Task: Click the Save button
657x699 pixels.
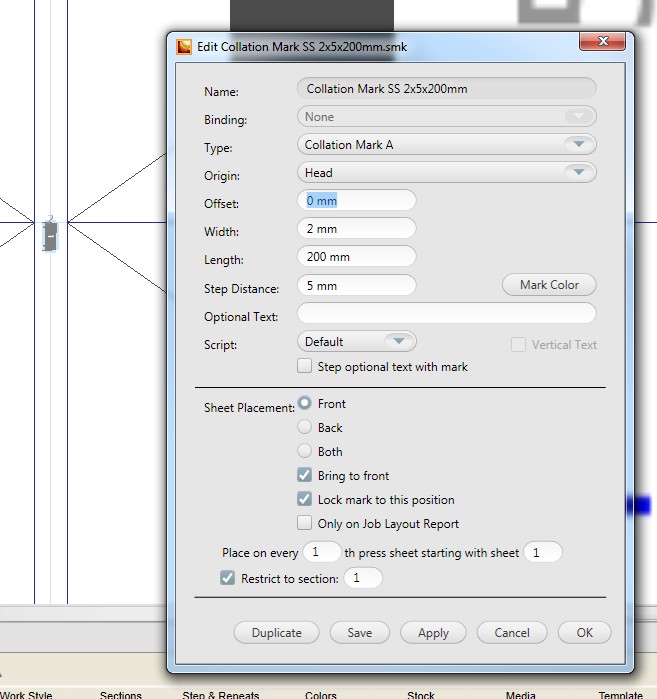Action: pyautogui.click(x=360, y=633)
